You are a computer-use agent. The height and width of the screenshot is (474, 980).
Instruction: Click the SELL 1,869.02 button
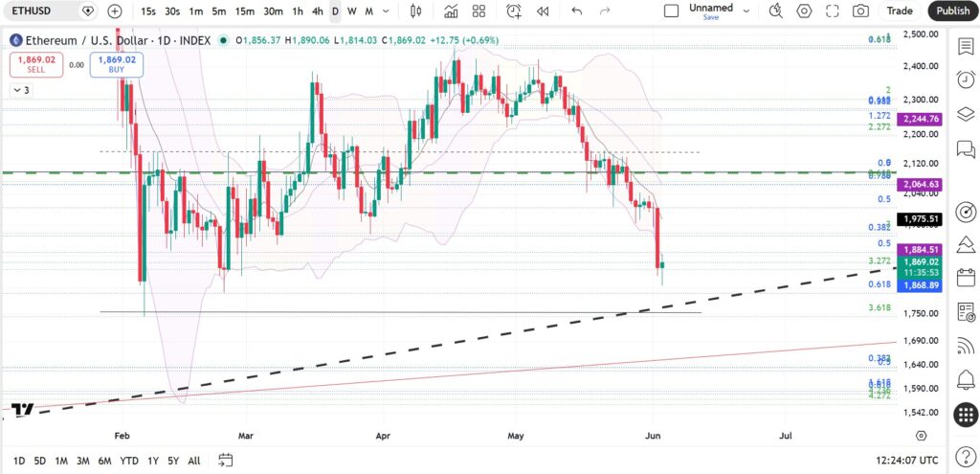[x=36, y=64]
